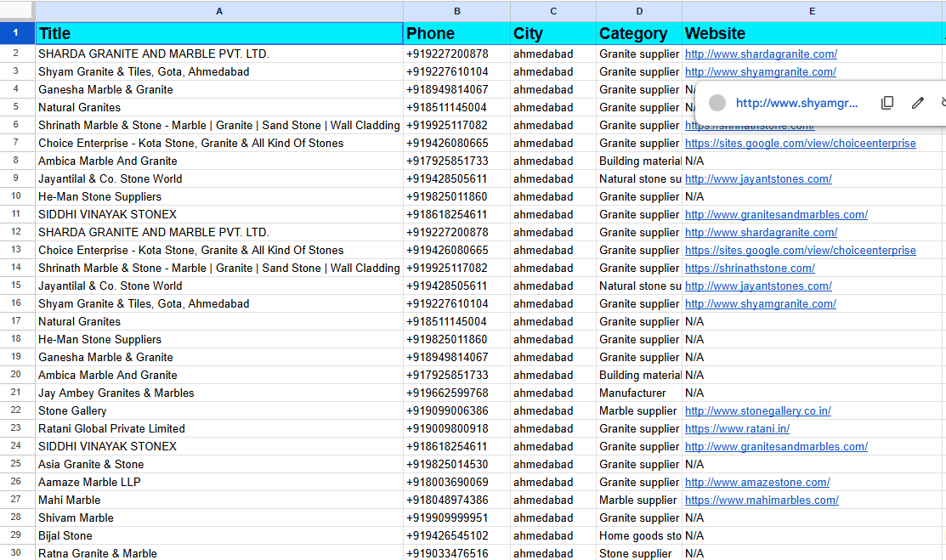Select row 1 header
946x560 pixels.
16,32
